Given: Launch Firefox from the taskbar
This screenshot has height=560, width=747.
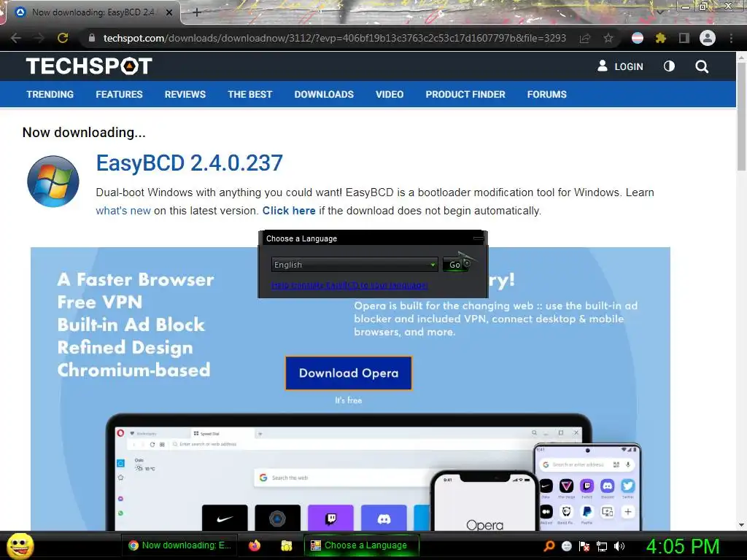Looking at the screenshot, I should click(x=255, y=545).
